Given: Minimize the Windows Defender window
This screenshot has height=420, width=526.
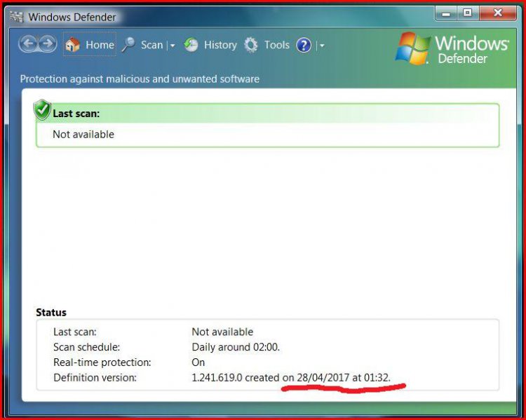Looking at the screenshot, I should tap(446, 13).
